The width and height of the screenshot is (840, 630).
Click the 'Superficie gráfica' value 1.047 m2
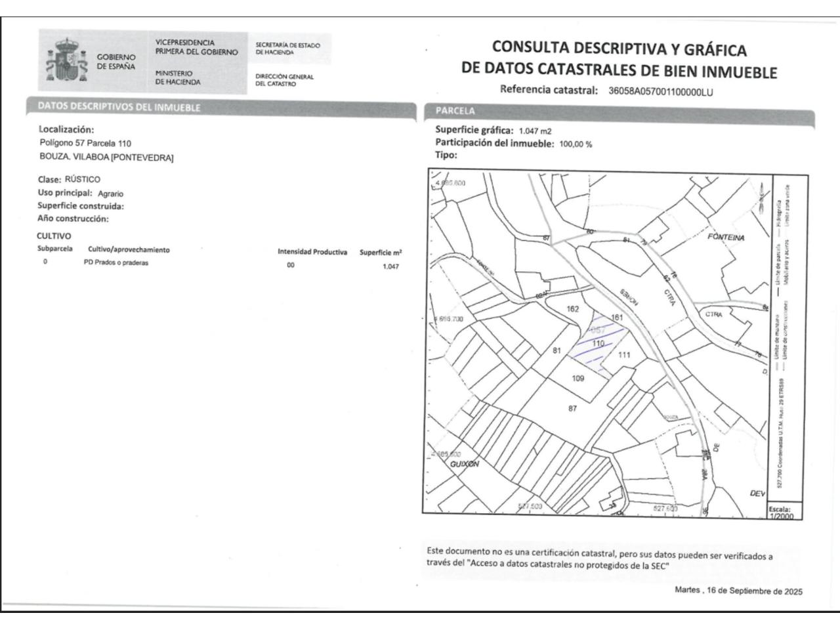pyautogui.click(x=535, y=131)
